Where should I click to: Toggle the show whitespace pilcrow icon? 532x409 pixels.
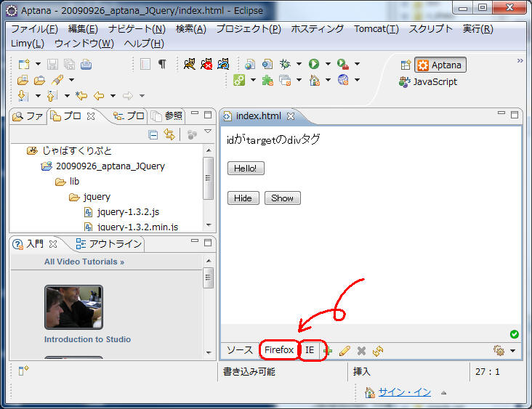coord(161,64)
